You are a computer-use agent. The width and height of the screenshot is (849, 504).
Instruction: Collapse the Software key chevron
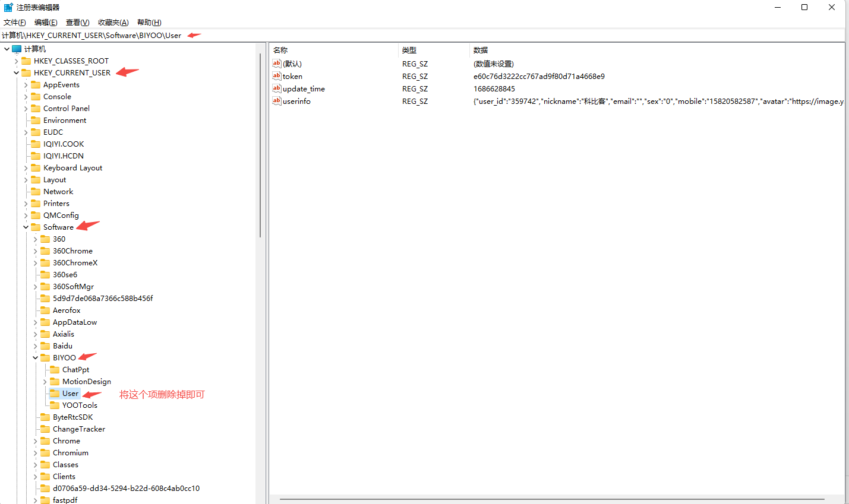(x=26, y=227)
